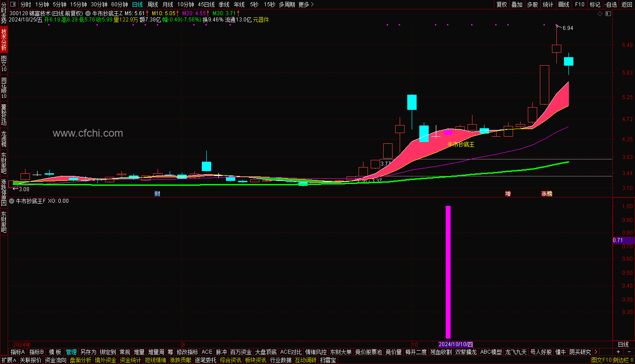Viewport: 635px width, 364px height.
Task: Switch to 季线 quarterly period
Action: pos(224,4)
